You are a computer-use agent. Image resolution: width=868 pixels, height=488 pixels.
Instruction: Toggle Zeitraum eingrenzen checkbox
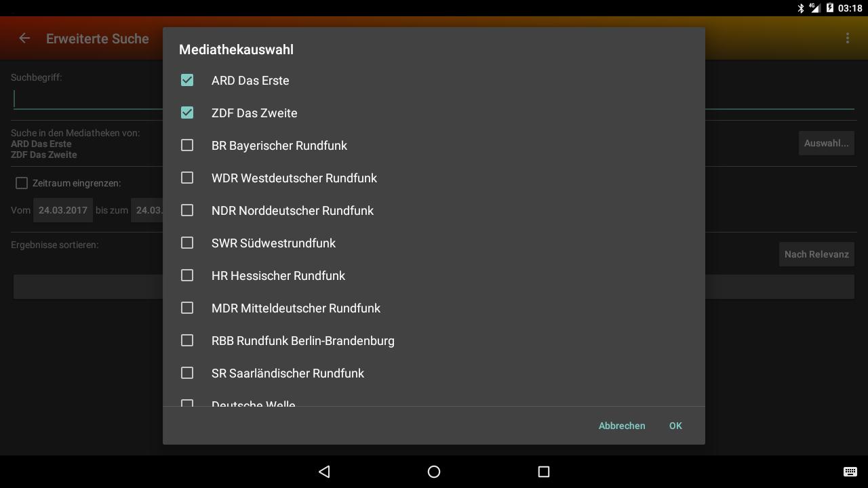22,183
